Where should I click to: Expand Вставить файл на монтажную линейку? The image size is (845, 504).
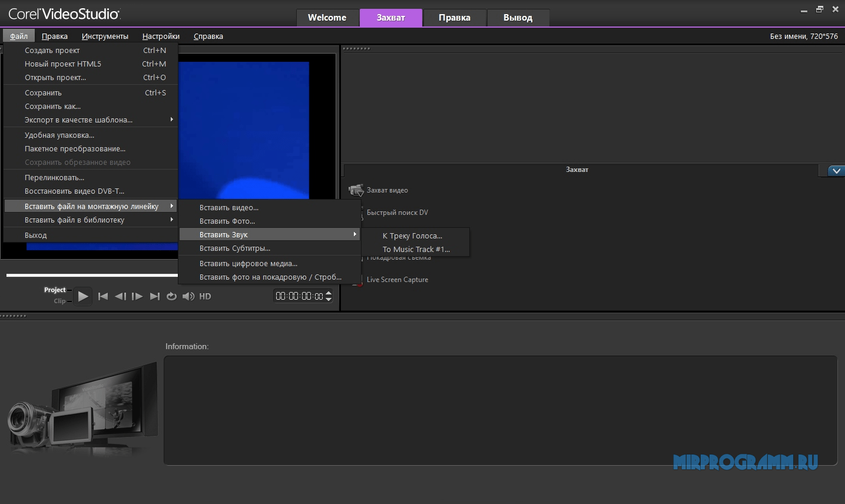click(91, 206)
